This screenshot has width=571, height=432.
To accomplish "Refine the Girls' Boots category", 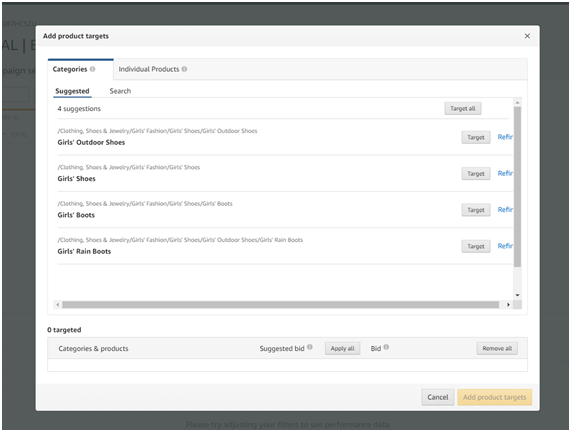I will (x=505, y=210).
